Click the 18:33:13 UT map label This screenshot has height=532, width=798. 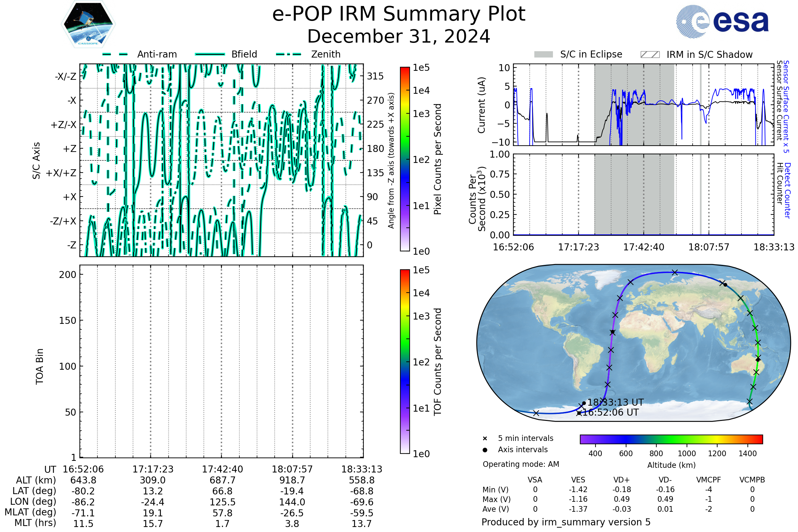[615, 402]
